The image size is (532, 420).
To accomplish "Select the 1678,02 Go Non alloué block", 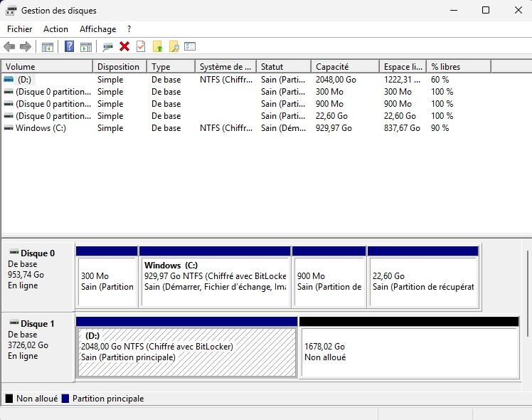I will 409,347.
